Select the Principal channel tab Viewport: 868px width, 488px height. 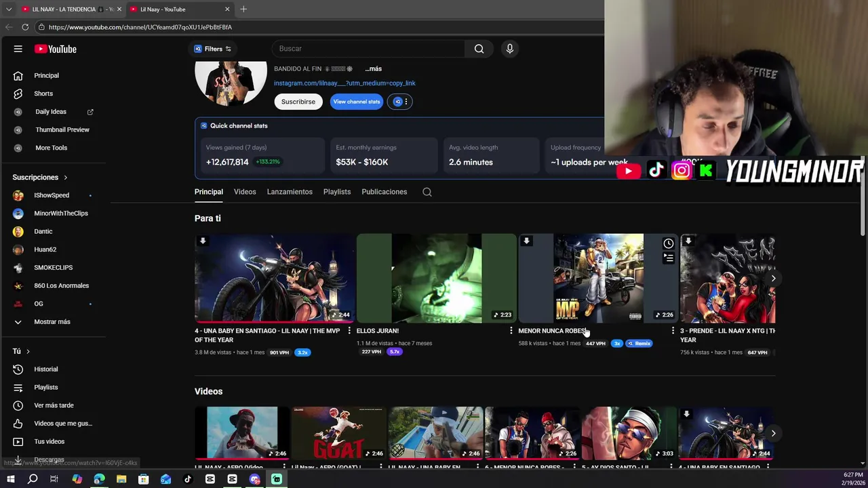point(209,192)
